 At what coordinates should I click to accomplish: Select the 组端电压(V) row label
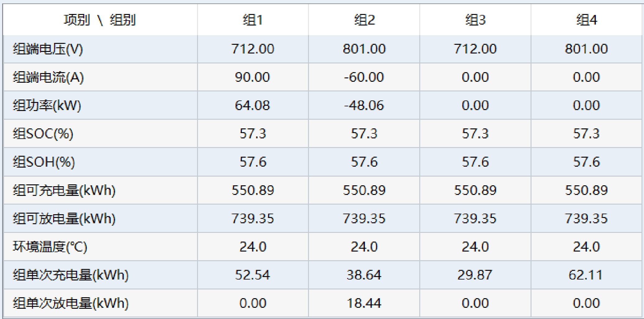[48, 49]
